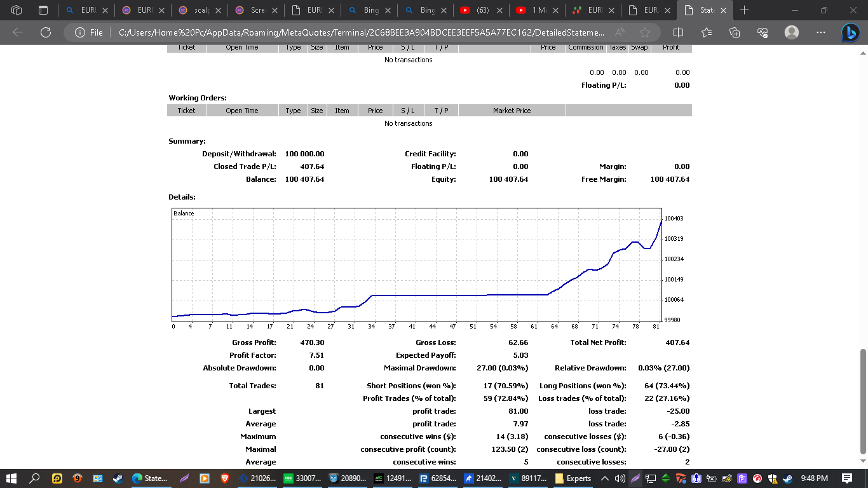Add this page to favorites (star)
Viewport: 868px width, 488px height.
645,32
